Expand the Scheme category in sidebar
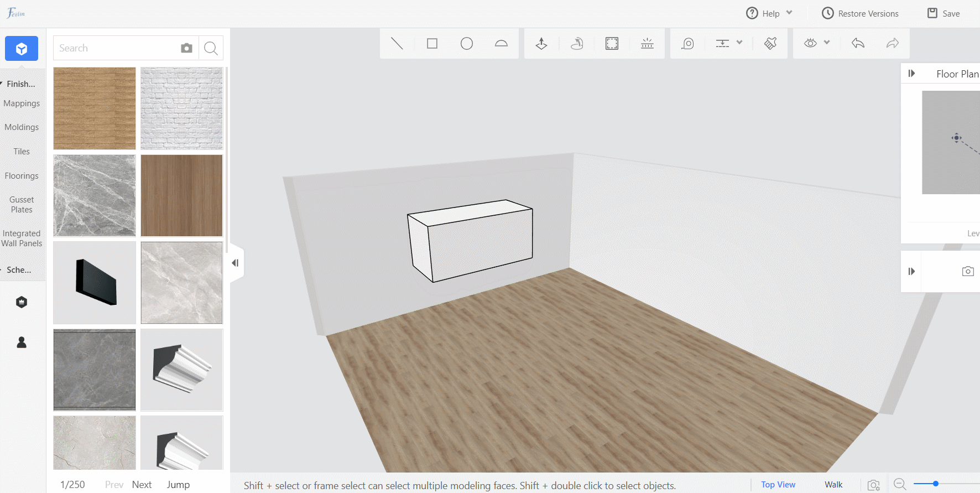980x493 pixels. (19, 270)
